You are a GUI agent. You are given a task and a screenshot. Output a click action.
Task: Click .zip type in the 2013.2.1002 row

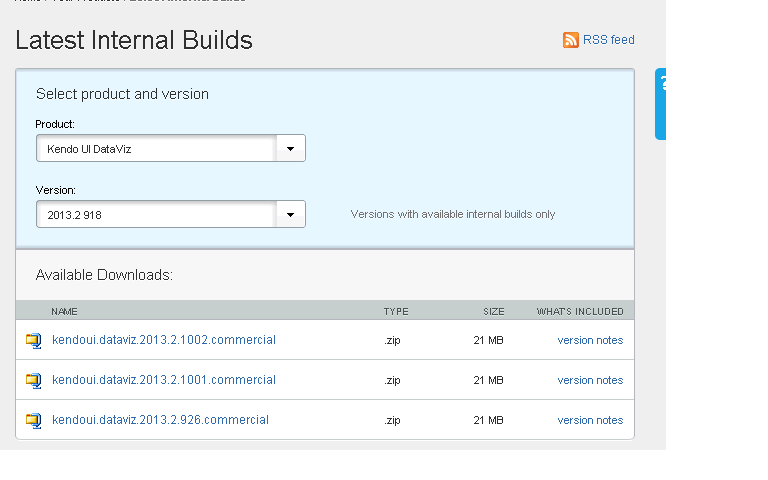point(392,340)
